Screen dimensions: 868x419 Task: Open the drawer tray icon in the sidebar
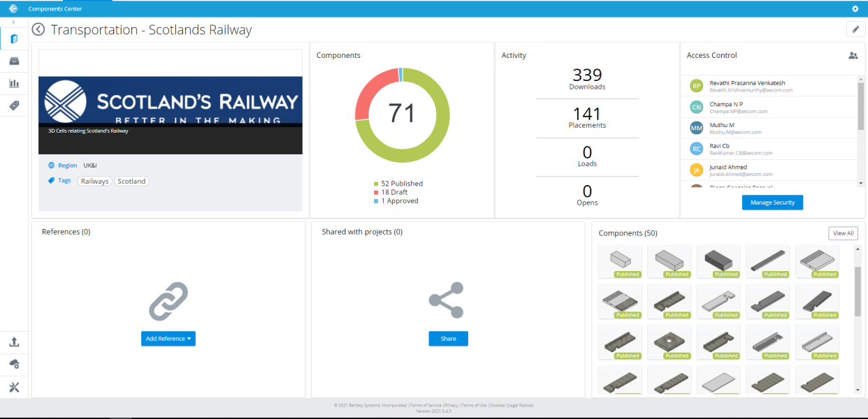[x=14, y=61]
